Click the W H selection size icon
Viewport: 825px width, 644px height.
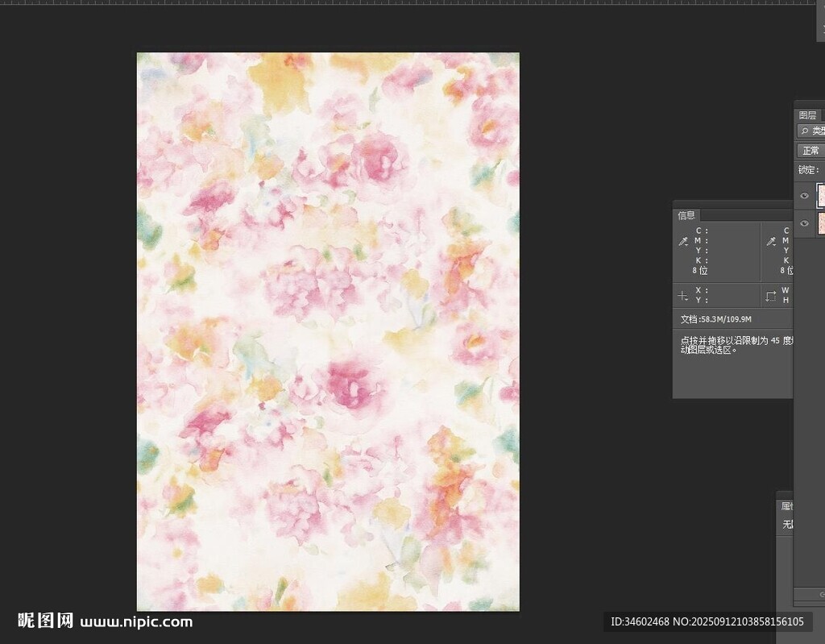[771, 296]
